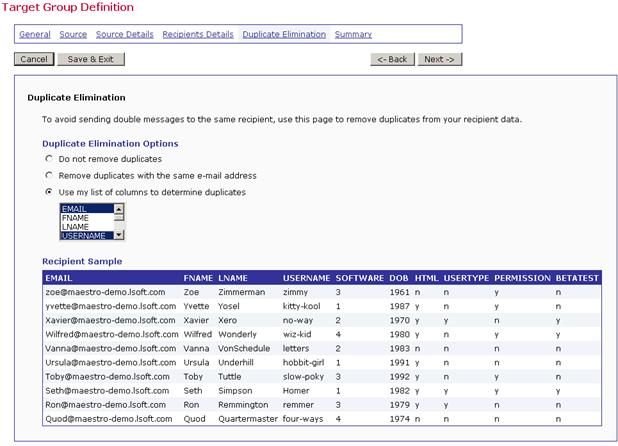
Task: Click yvette@maestro-demo.lsoft.com email cell
Action: 110,306
